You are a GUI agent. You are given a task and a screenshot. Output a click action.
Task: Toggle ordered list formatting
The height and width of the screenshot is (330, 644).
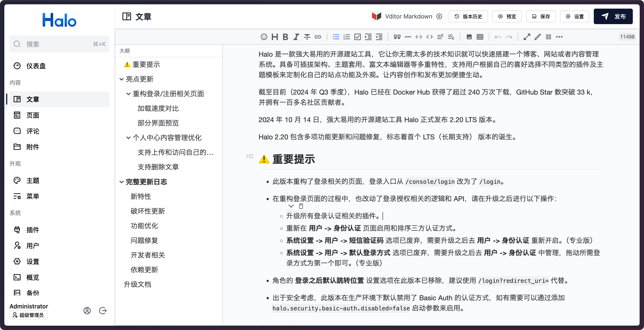click(347, 37)
